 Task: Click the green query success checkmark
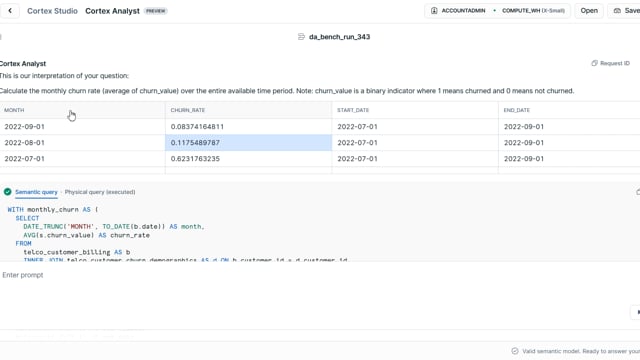pos(7,192)
